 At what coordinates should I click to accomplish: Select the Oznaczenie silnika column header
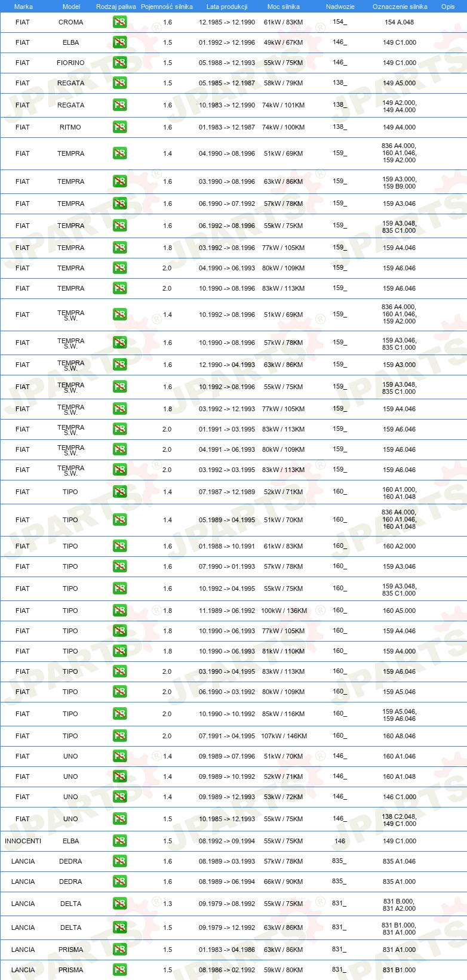click(400, 7)
